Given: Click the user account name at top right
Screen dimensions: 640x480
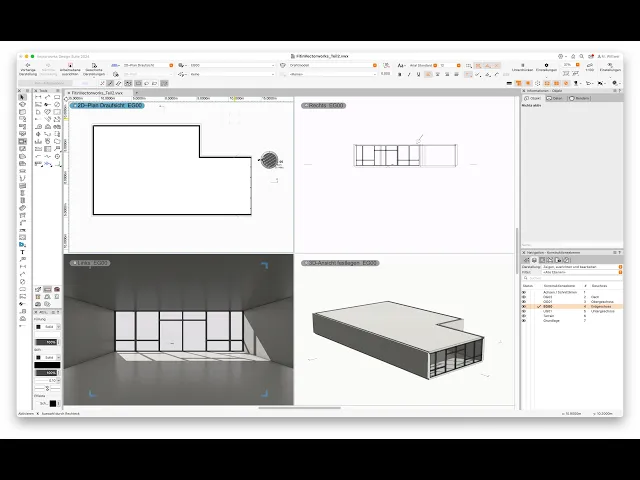Looking at the screenshot, I should coord(608,56).
